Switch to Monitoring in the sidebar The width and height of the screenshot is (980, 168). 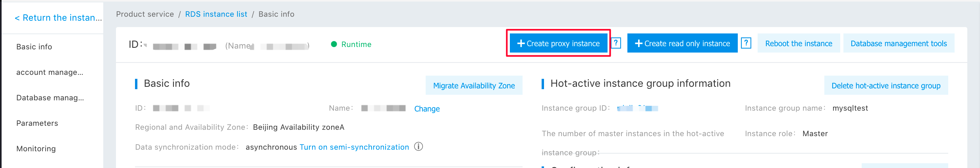pos(36,149)
